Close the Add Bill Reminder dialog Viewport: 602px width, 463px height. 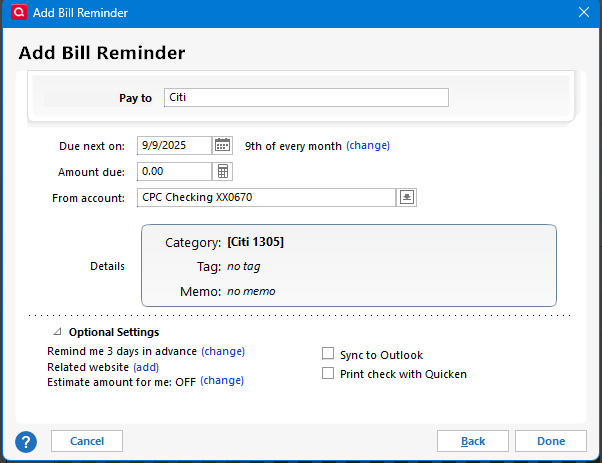tap(584, 12)
